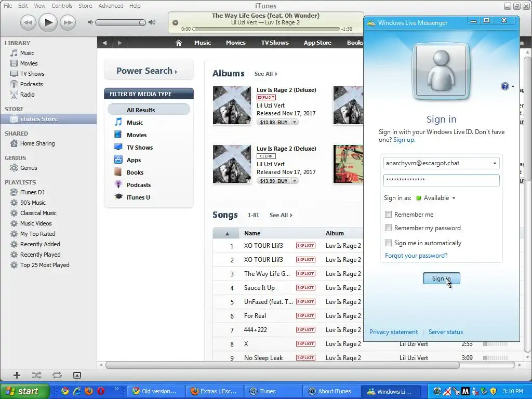Image resolution: width=532 pixels, height=399 pixels.
Task: Skip to previous track in iTunes
Action: tap(28, 23)
